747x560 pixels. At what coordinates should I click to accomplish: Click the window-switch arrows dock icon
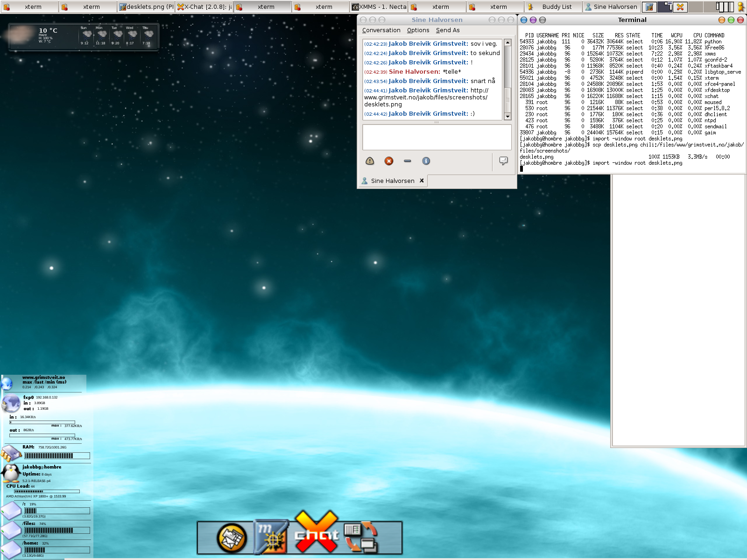click(361, 537)
